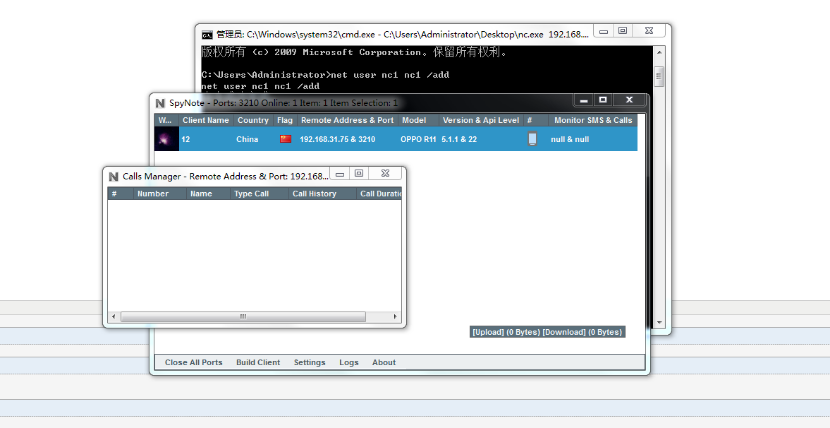The height and width of the screenshot is (428, 830).
Task: Click the 'OPPO R11' model cell
Action: (x=418, y=139)
